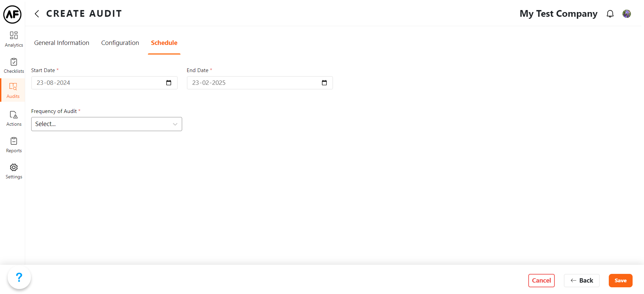This screenshot has height=294, width=644.
Task: Click the Save button
Action: pos(620,281)
